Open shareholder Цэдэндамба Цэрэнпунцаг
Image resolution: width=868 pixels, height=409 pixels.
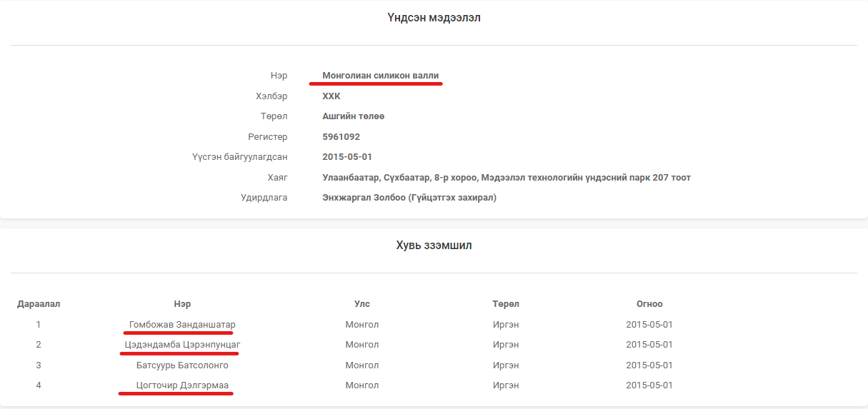[x=182, y=345]
